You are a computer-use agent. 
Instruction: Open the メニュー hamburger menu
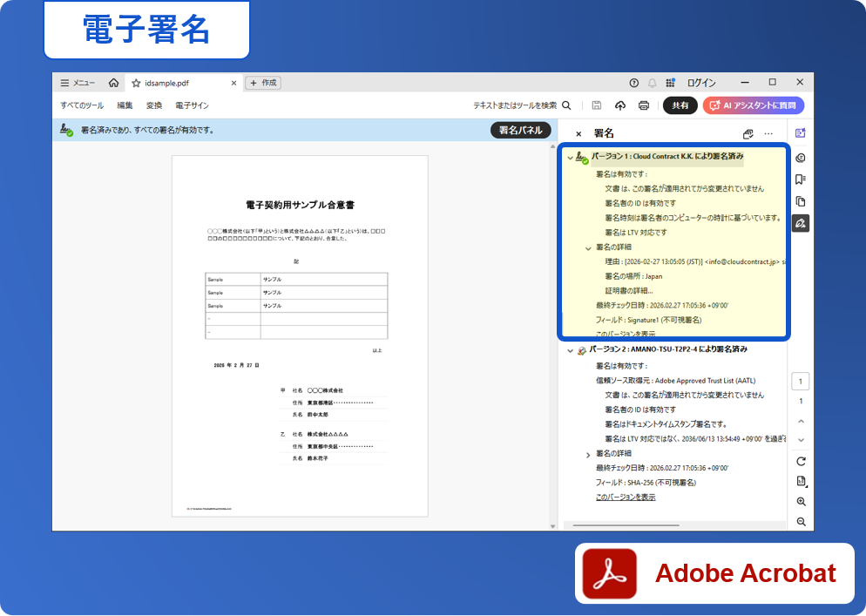(x=78, y=83)
